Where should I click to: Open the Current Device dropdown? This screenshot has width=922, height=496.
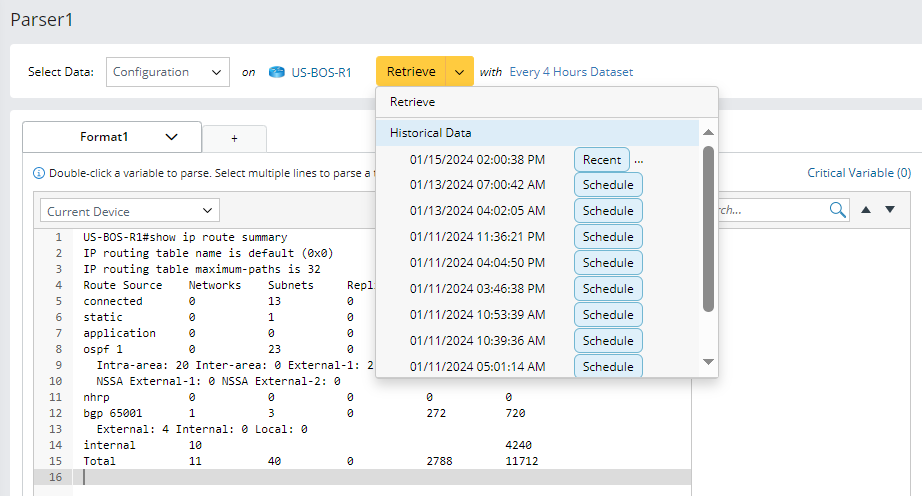130,211
